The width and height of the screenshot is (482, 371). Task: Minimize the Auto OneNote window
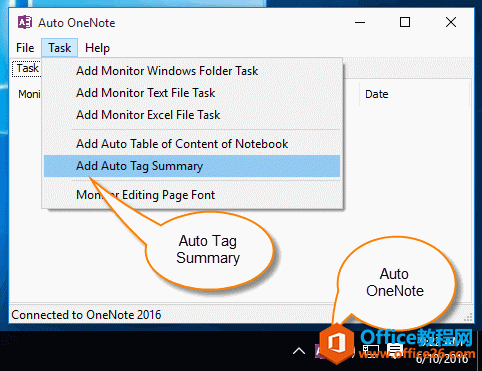(x=360, y=22)
